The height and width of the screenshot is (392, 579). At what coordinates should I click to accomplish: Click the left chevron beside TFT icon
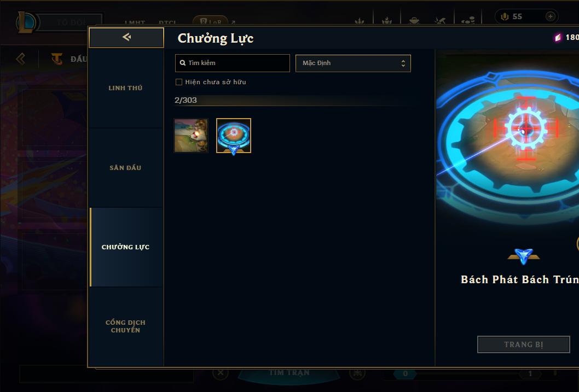(x=21, y=58)
